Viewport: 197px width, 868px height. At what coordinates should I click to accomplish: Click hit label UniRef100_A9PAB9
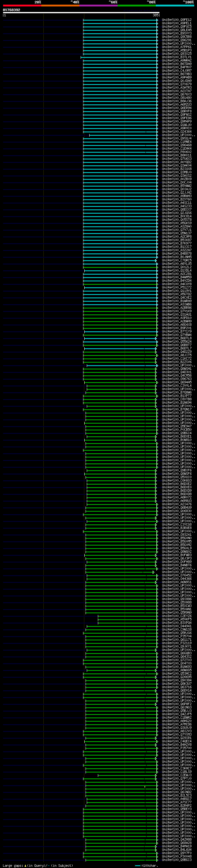pos(176,78)
